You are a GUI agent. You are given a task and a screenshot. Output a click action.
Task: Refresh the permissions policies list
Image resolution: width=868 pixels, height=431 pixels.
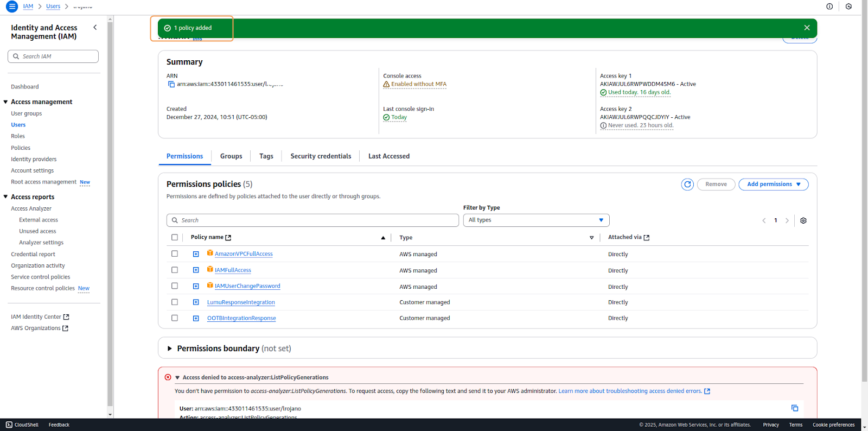[687, 185]
